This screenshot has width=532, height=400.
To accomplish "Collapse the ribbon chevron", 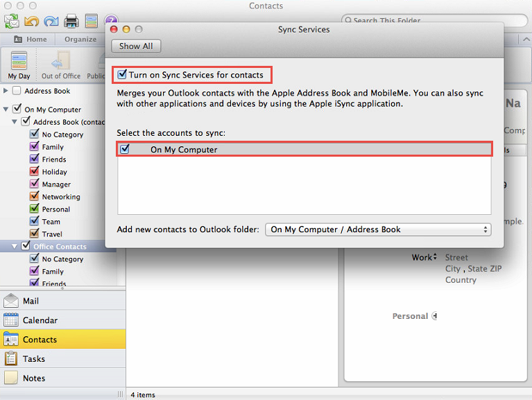I will pos(526,40).
